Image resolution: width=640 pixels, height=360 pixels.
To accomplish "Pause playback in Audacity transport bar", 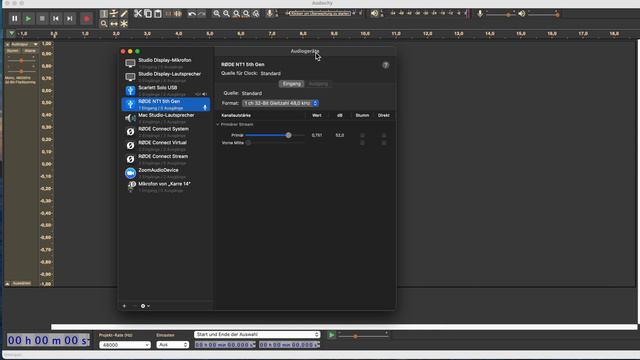I will point(15,18).
